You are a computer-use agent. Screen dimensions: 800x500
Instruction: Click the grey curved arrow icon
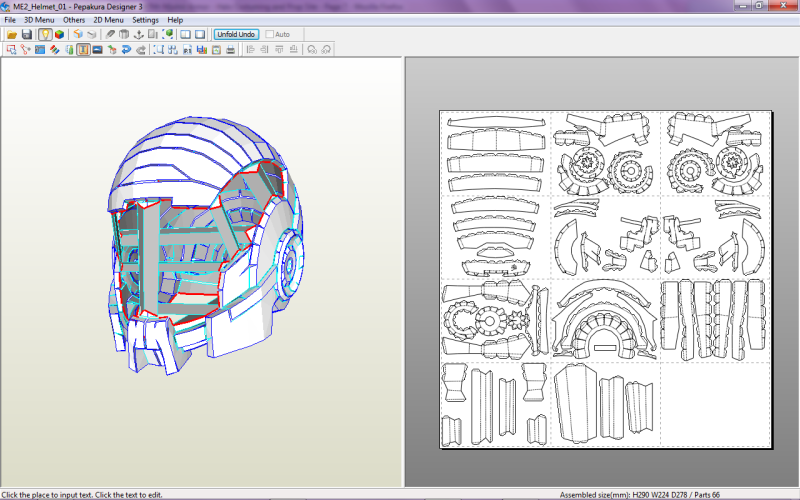click(141, 49)
